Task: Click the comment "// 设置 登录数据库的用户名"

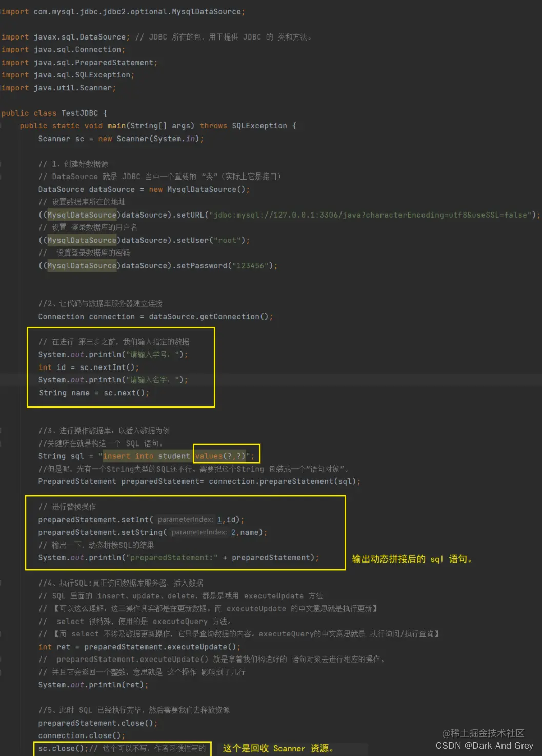Action: [x=88, y=227]
